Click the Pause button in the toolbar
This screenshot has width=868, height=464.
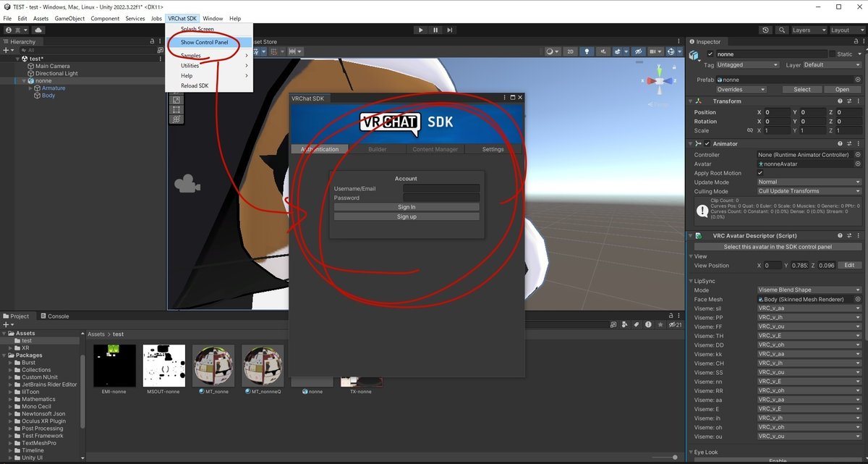pos(435,30)
